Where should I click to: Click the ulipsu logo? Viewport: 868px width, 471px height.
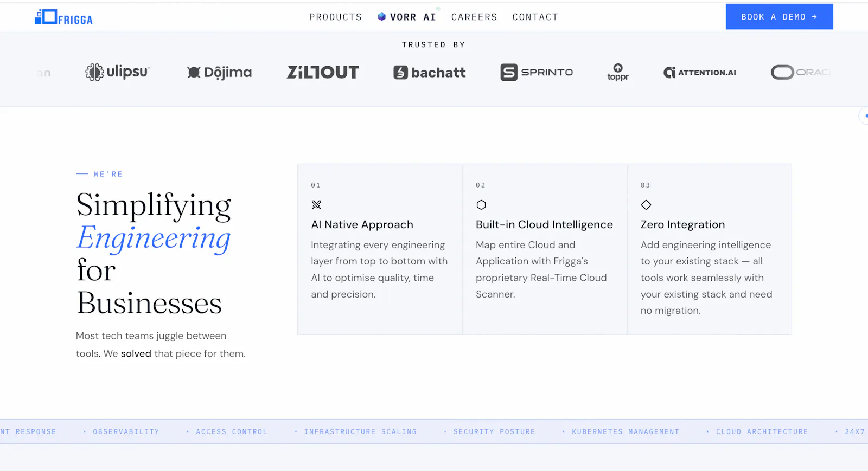coord(117,72)
